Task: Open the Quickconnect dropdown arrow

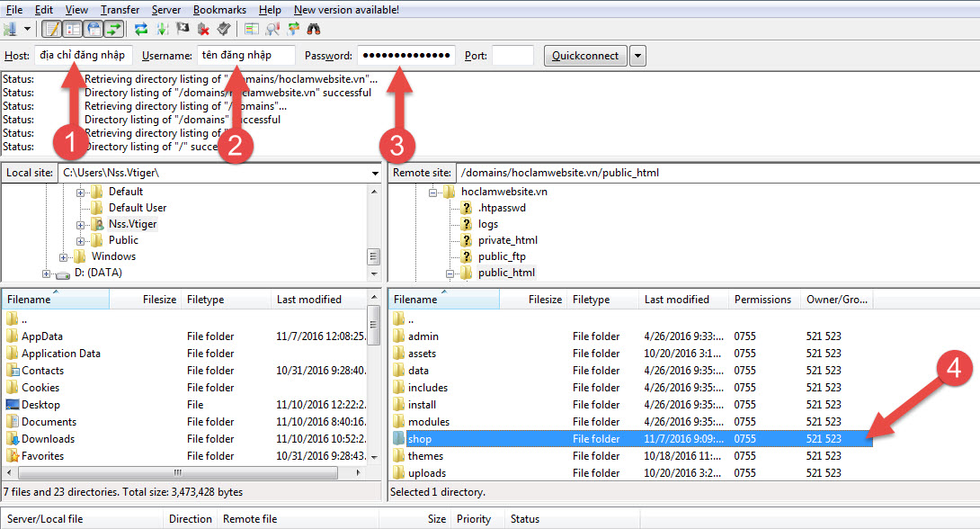Action: coord(637,55)
